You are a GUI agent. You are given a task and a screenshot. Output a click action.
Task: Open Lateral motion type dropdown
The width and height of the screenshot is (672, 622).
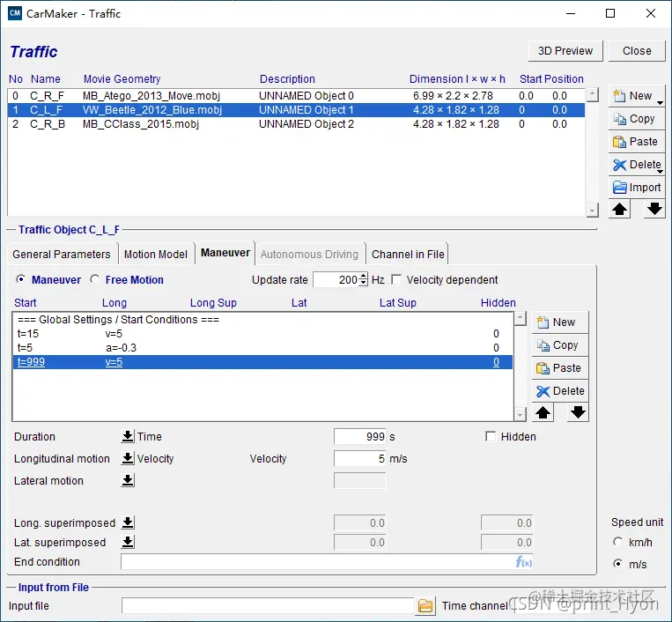tap(128, 480)
